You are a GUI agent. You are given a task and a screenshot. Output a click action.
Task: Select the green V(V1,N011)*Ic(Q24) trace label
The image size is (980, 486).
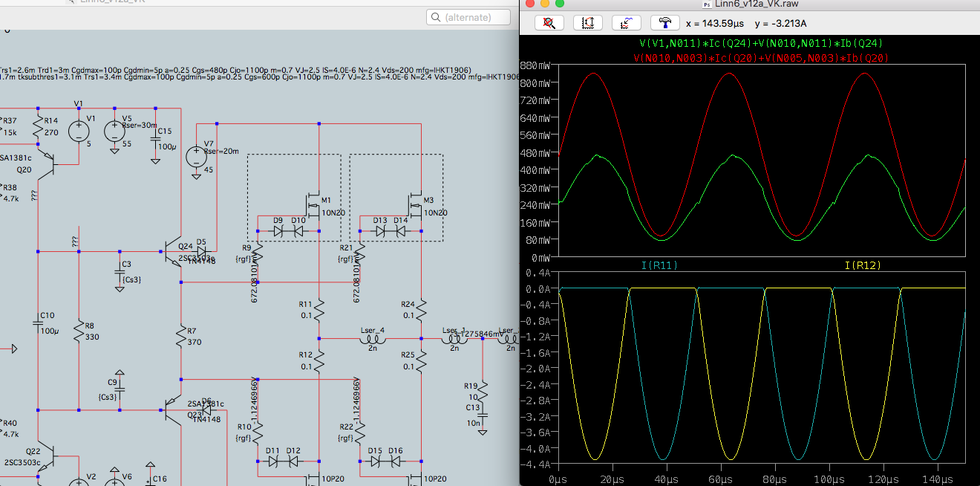pos(762,44)
